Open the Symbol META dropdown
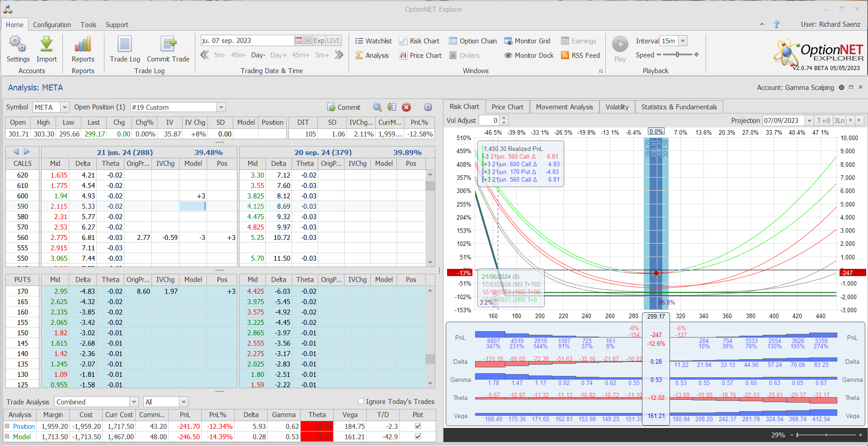This screenshot has width=868, height=446. click(x=65, y=107)
